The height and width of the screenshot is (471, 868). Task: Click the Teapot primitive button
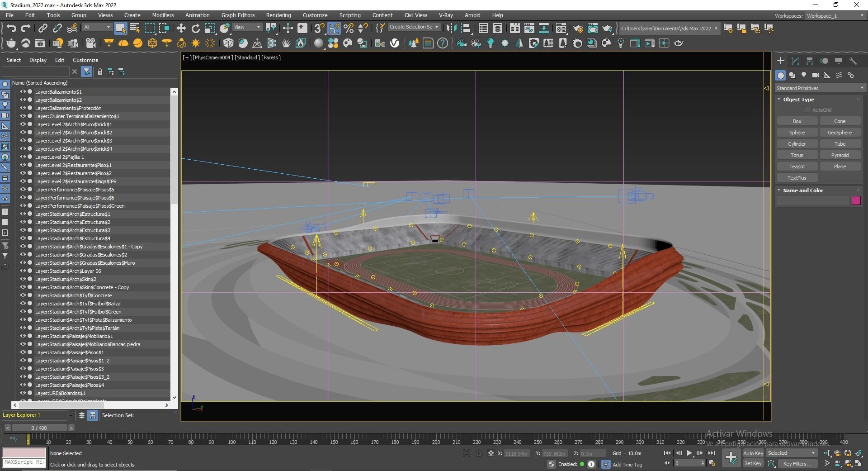tap(797, 166)
